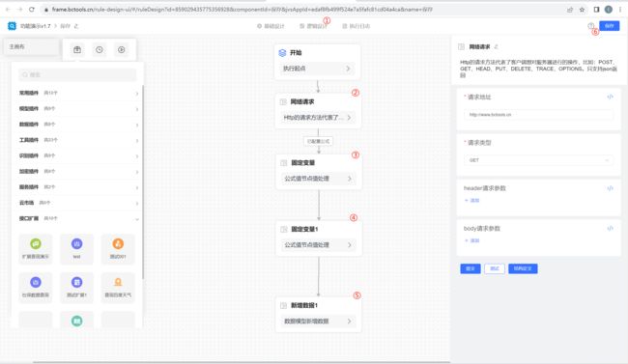
Task: Click the icon beside 新增数据1 node title
Action: coord(283,305)
